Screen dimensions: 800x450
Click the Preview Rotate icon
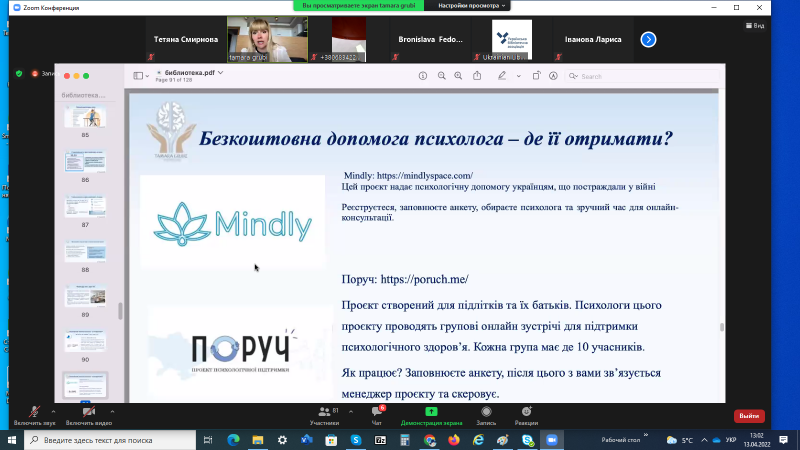pos(536,76)
